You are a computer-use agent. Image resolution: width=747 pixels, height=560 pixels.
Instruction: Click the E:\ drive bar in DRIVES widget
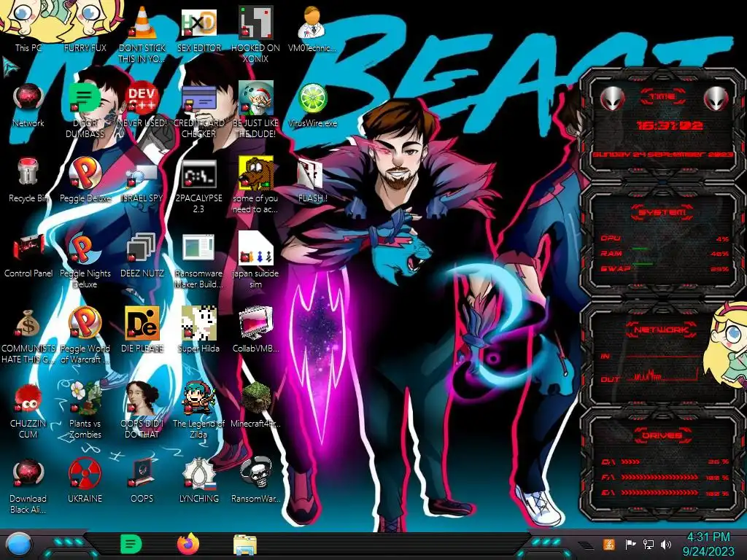pos(665,494)
